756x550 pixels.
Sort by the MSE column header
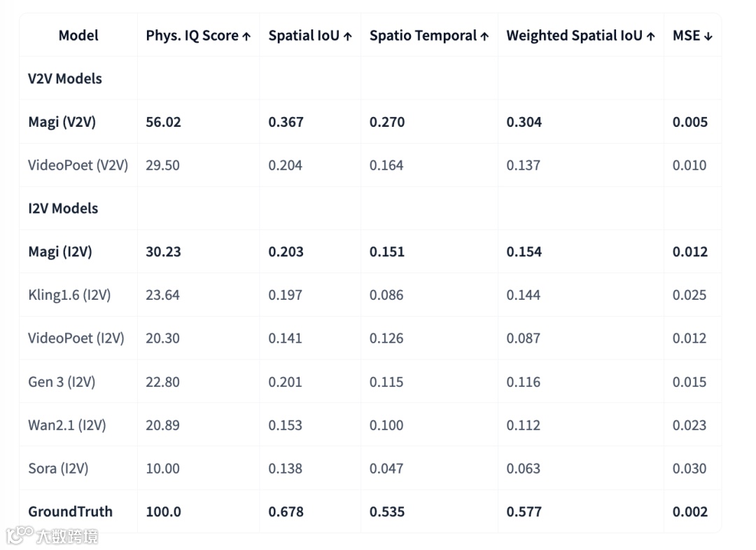coord(692,36)
